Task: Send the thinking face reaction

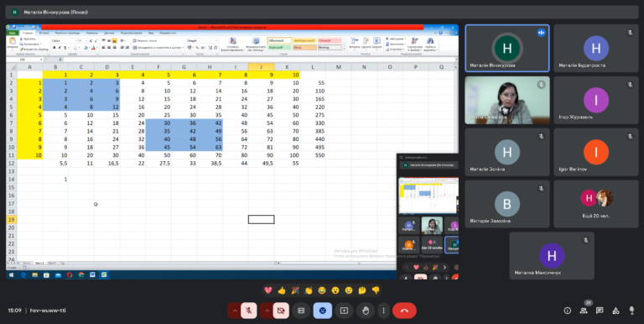Action: tap(362, 290)
